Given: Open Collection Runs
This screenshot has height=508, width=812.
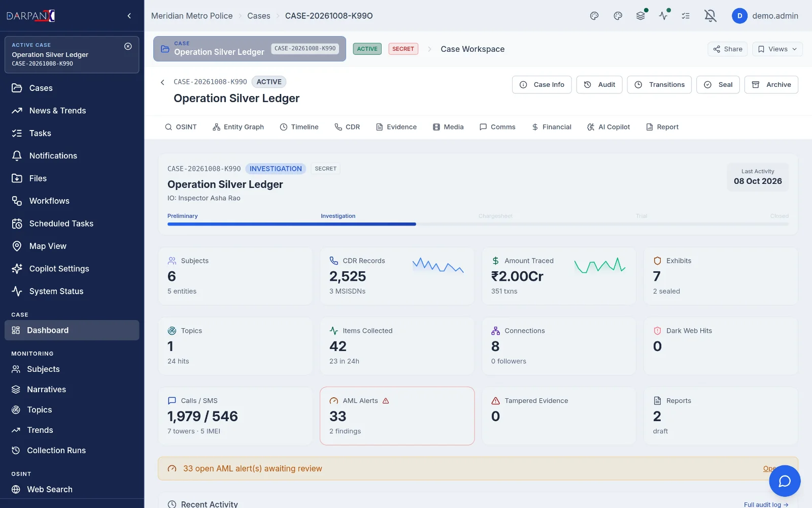Looking at the screenshot, I should (x=72, y=451).
